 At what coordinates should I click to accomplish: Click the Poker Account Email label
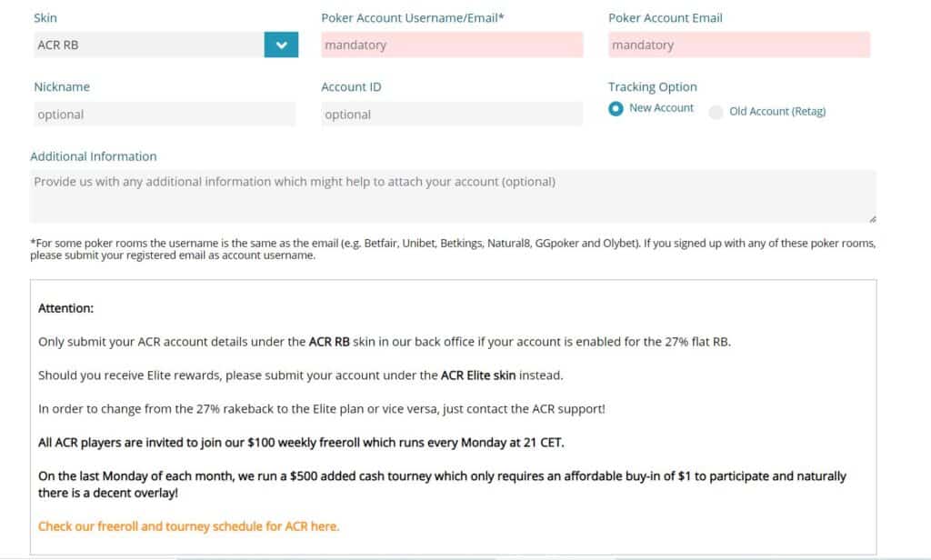click(x=666, y=17)
